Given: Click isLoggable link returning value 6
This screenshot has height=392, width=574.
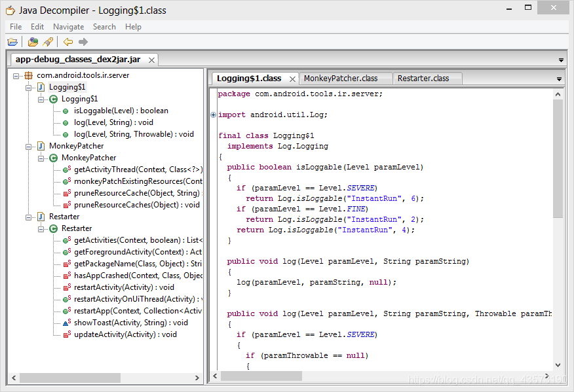Looking at the screenshot, I should coord(315,198).
